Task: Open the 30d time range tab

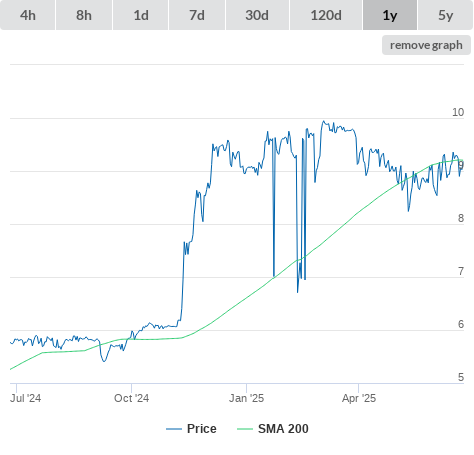Action: [257, 15]
